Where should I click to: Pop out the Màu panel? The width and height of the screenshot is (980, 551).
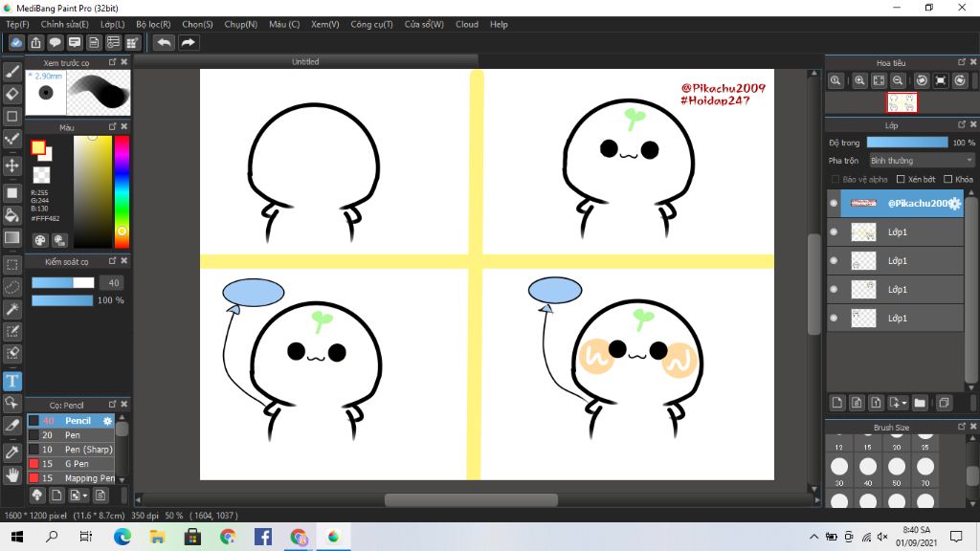(x=113, y=127)
